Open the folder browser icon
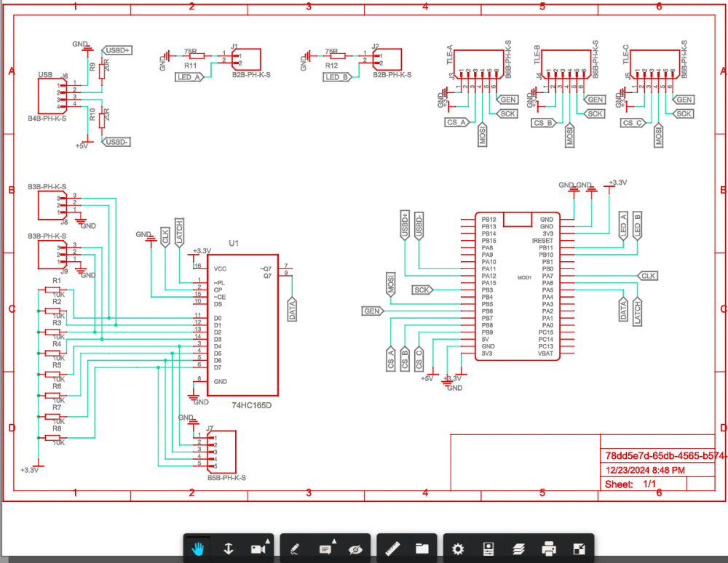This screenshot has width=728, height=563. point(422,548)
